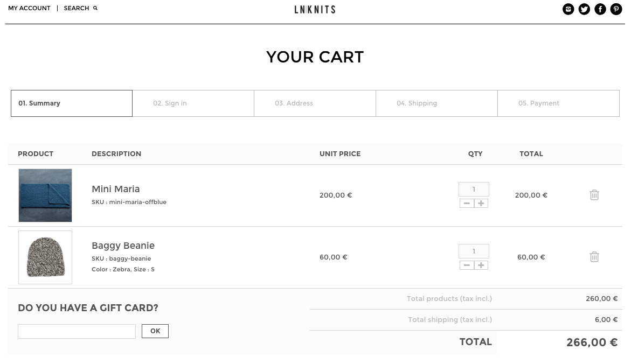Screen dimensions: 631x364
Task: Remove Baggy Beanie using trash icon
Action: (594, 257)
